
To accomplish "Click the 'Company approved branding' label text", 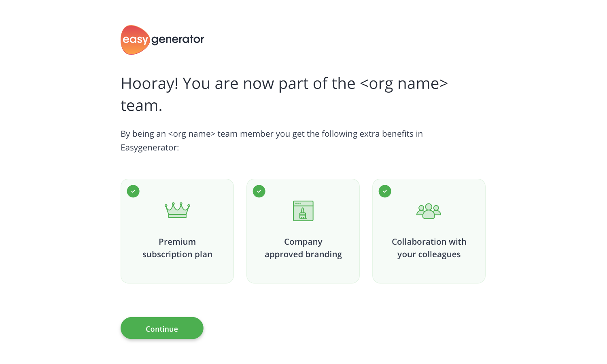I will pos(303,248).
